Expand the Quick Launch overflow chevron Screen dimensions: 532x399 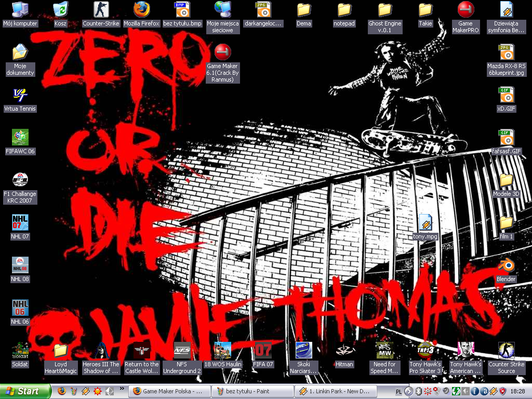click(x=122, y=389)
